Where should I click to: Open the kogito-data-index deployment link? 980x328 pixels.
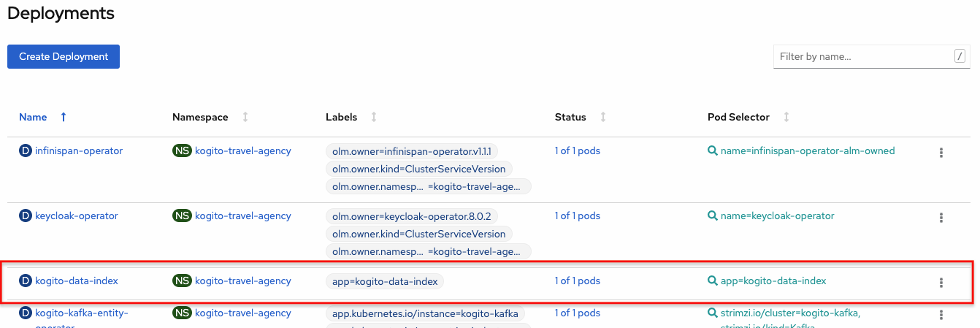coord(77,281)
